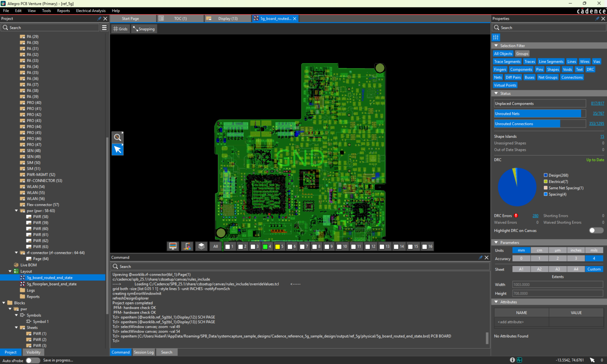Click yellow layer 5 color swatch
The image size is (607, 364).
[x=277, y=247]
